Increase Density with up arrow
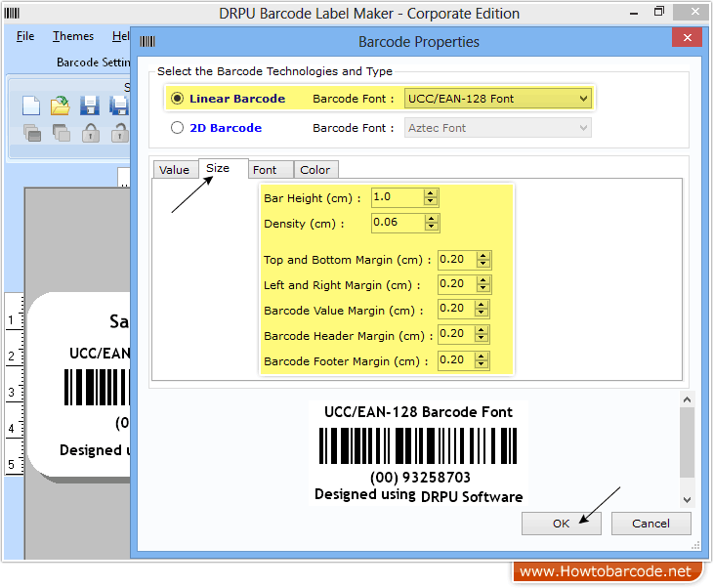The image size is (713, 588). pyautogui.click(x=431, y=218)
